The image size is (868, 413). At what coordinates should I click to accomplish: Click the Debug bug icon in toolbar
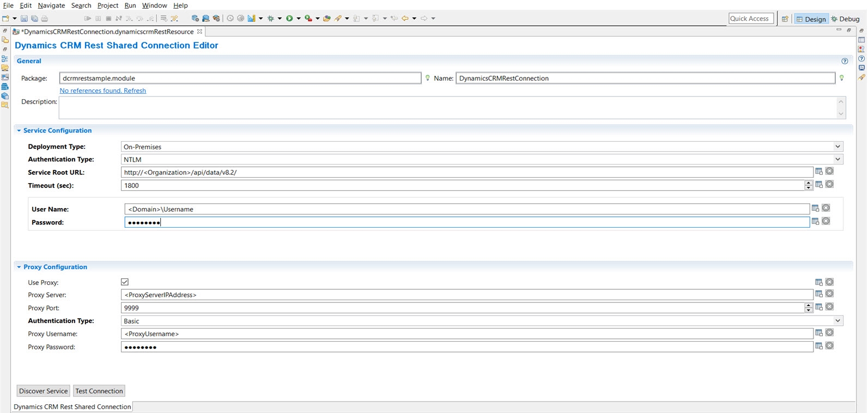coord(271,19)
